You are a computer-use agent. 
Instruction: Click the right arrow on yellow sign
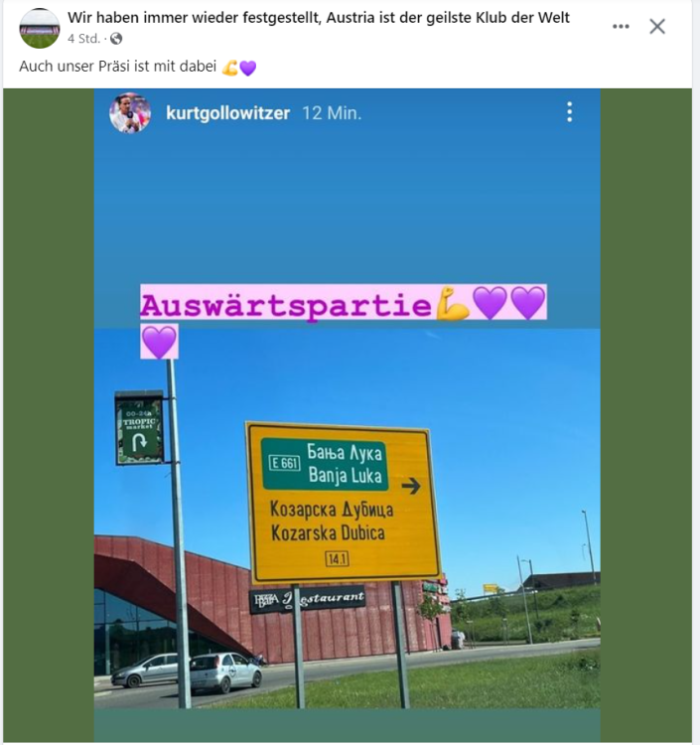(411, 486)
